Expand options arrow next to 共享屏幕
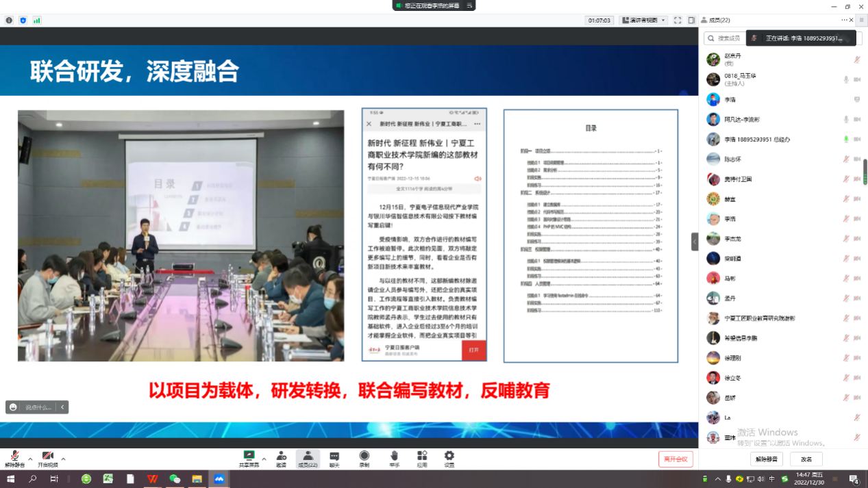The width and height of the screenshot is (868, 488). pyautogui.click(x=264, y=459)
